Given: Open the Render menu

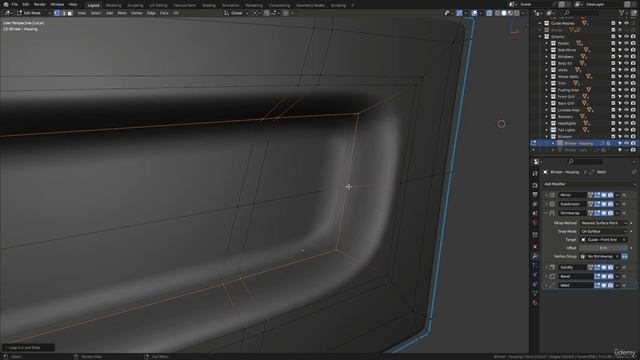Looking at the screenshot, I should pyautogui.click(x=40, y=4).
